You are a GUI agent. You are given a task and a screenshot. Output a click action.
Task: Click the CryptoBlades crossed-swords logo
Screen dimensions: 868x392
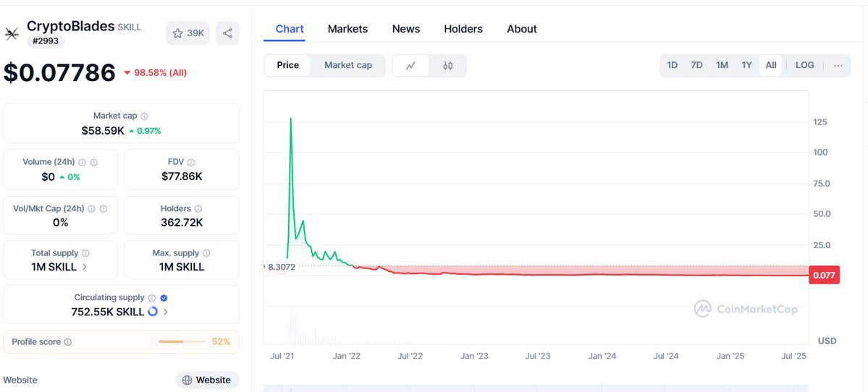[x=12, y=34]
